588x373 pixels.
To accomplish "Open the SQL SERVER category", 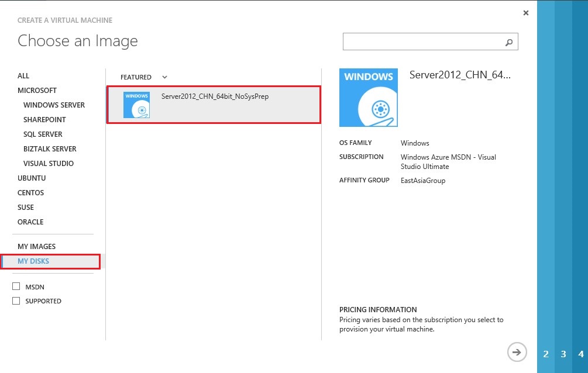I will tap(43, 134).
